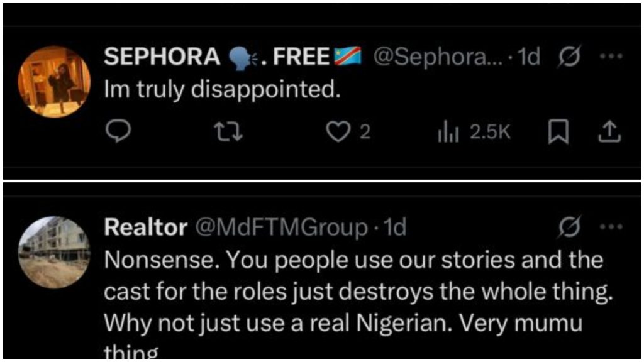Bookmark SEPHORA's tweet
644x362 pixels.
point(557,133)
